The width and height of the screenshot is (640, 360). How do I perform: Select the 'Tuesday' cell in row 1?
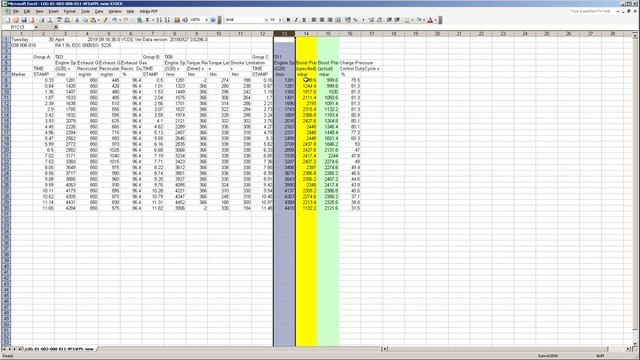click(x=22, y=40)
